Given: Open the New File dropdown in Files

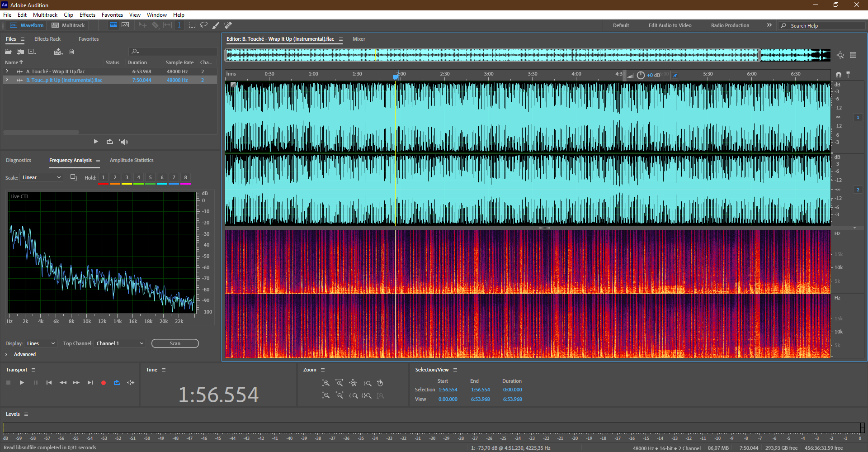Looking at the screenshot, I should coord(33,52).
